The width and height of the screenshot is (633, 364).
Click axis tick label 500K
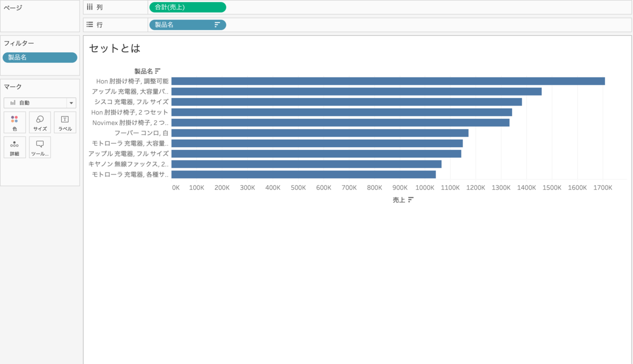click(298, 188)
